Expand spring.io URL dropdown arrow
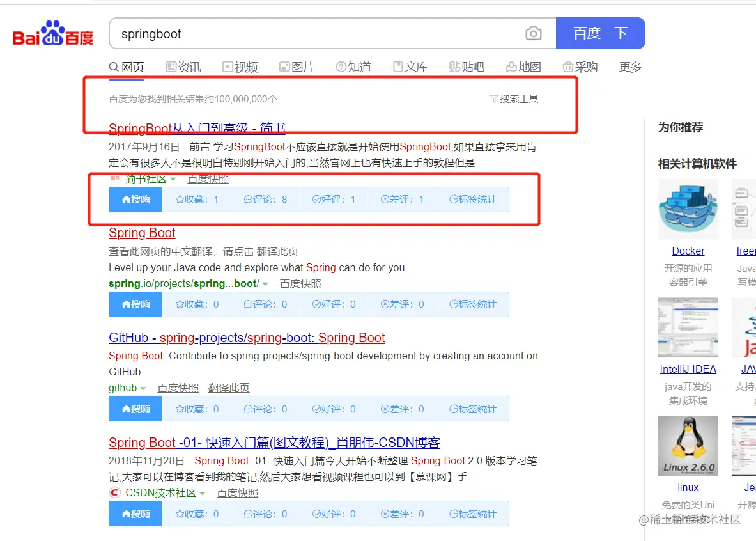This screenshot has width=756, height=541. [x=265, y=284]
